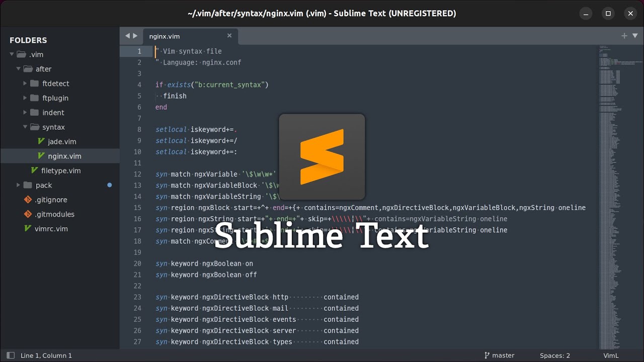Click the git icon beside .gitmodules
The height and width of the screenshot is (362, 644).
pyautogui.click(x=28, y=214)
